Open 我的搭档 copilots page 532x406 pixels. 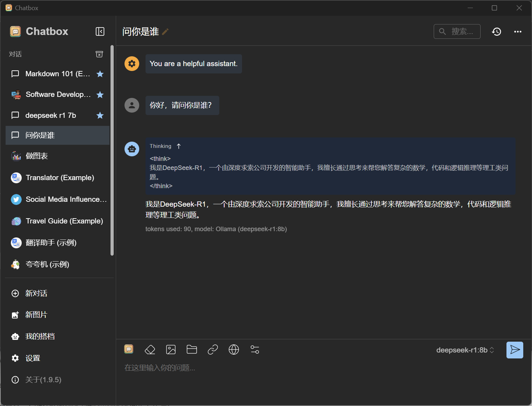58,336
